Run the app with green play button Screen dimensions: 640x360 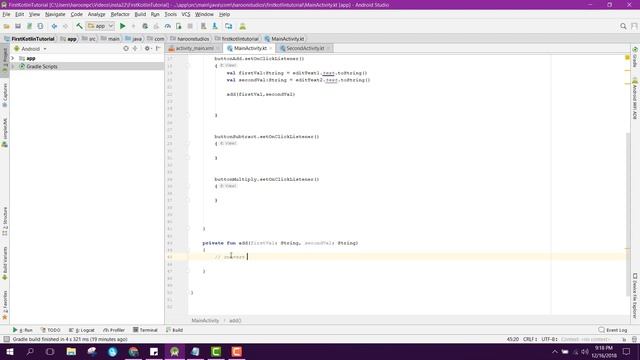pyautogui.click(x=122, y=26)
